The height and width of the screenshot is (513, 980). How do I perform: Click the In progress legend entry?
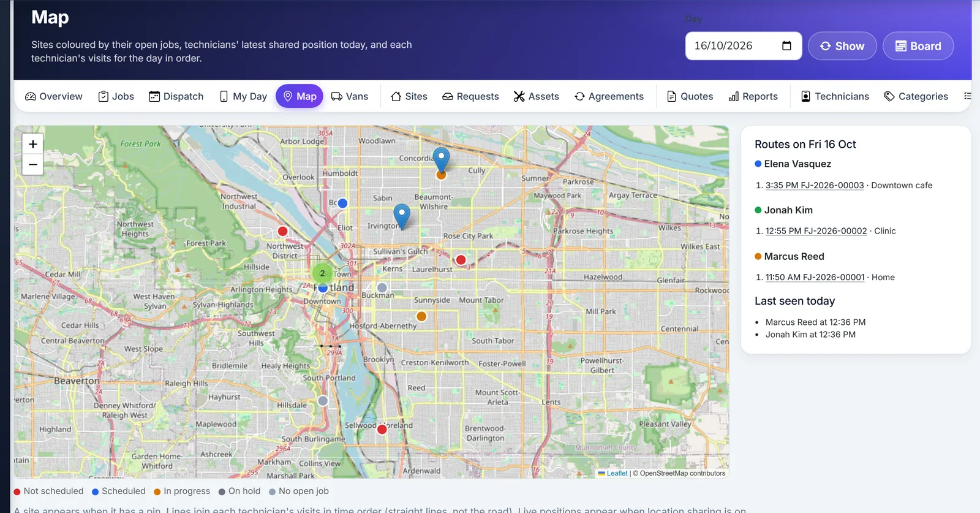[x=182, y=491]
